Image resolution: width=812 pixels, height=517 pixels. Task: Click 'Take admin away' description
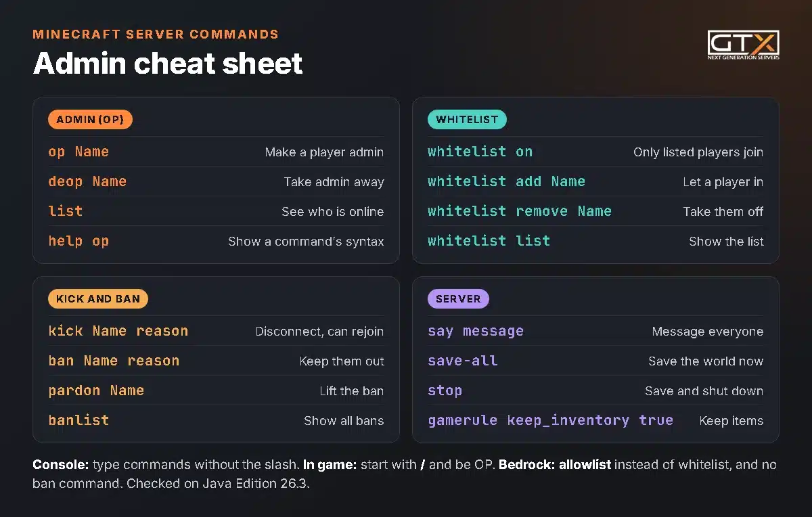coord(334,182)
